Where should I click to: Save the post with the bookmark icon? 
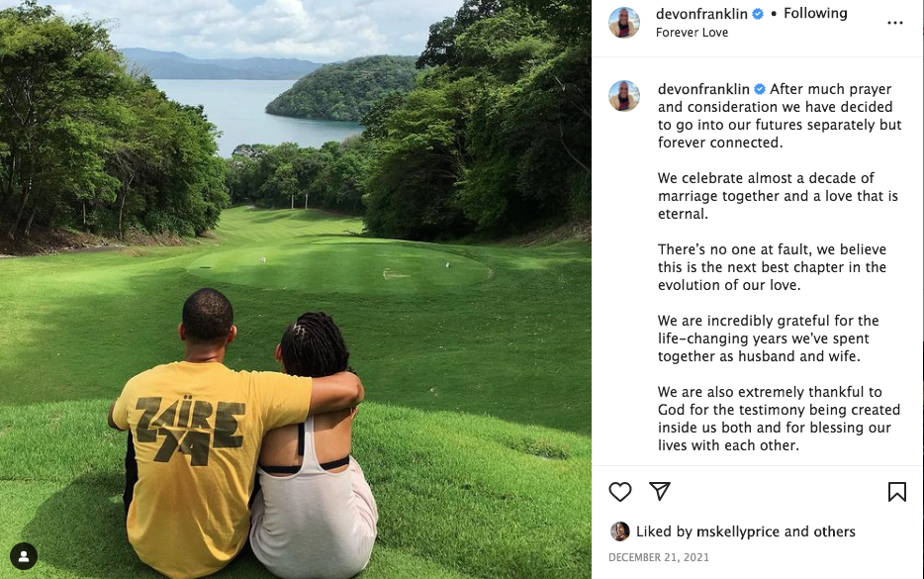(x=897, y=492)
